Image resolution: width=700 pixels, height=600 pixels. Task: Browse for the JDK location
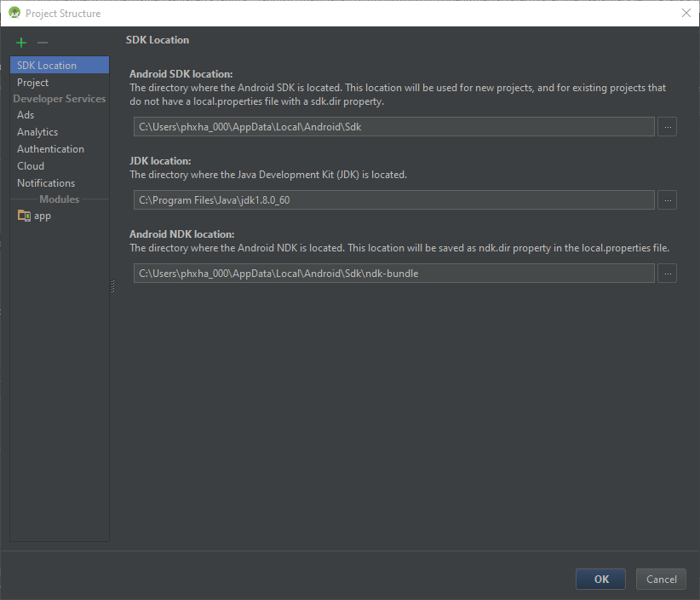[x=668, y=200]
